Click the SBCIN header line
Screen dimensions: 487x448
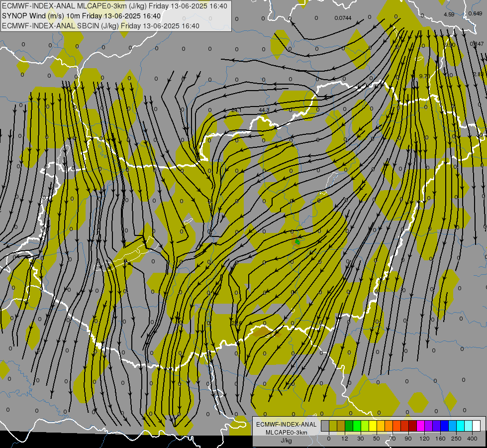click(100, 26)
